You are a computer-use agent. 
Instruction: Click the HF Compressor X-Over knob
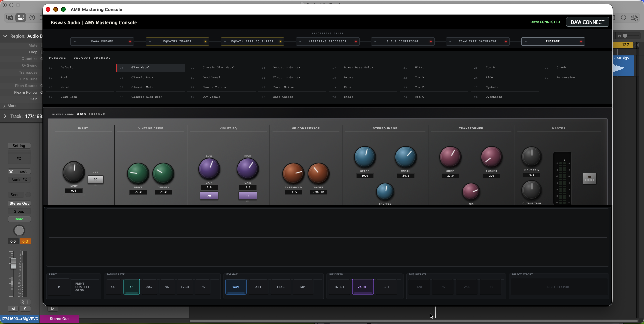click(x=318, y=173)
